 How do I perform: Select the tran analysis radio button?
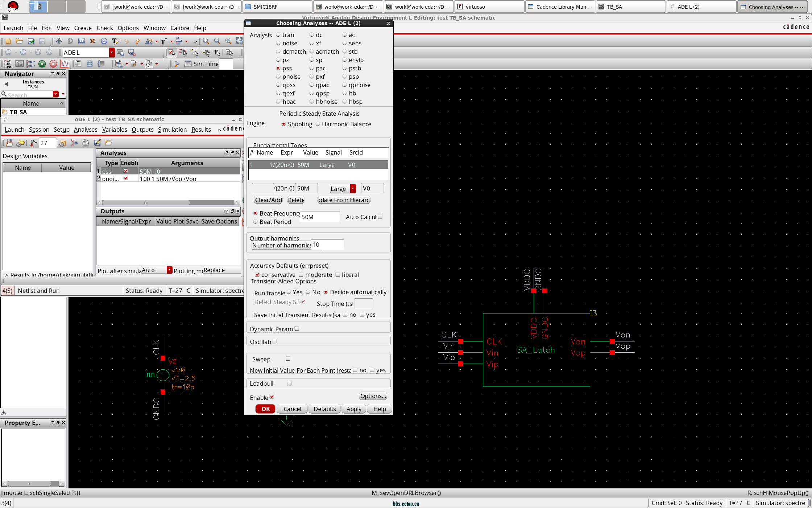[x=278, y=35]
